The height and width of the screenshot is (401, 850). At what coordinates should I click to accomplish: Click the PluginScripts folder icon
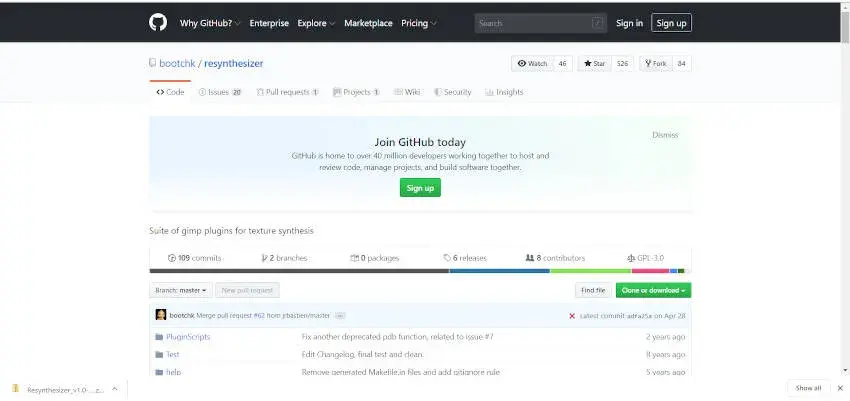[159, 337]
